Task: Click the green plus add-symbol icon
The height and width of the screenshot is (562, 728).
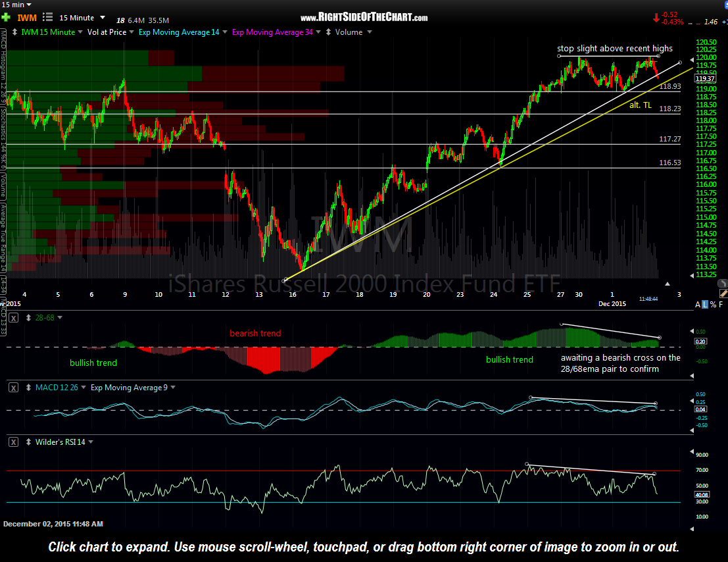Action: 6,17
